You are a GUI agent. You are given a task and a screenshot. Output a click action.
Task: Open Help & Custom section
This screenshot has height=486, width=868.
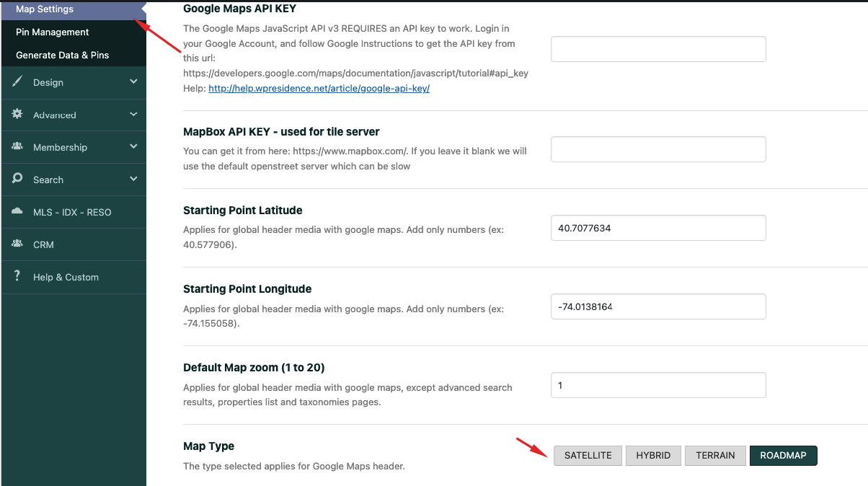click(x=73, y=277)
